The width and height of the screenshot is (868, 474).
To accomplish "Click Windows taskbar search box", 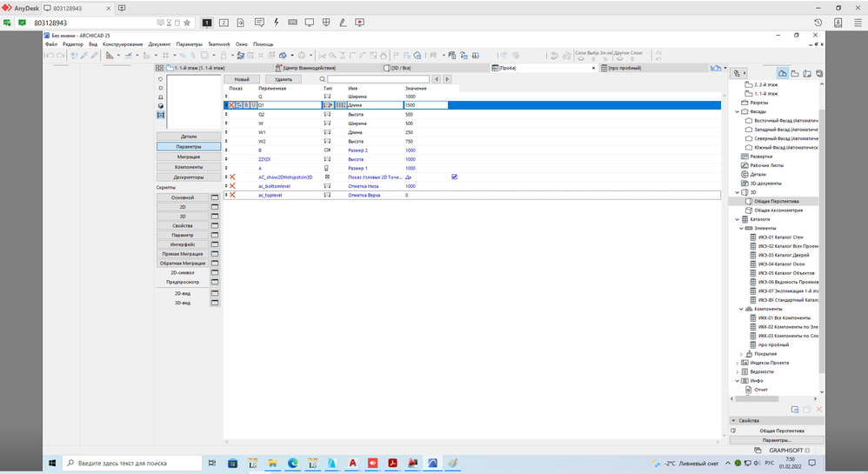I will click(x=131, y=463).
